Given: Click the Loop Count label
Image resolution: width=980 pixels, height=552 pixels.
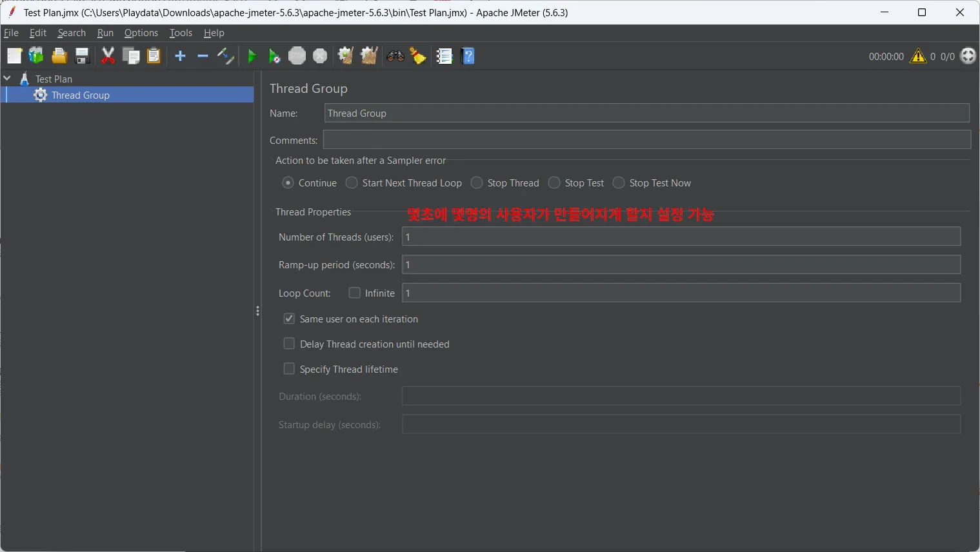Looking at the screenshot, I should pyautogui.click(x=305, y=293).
